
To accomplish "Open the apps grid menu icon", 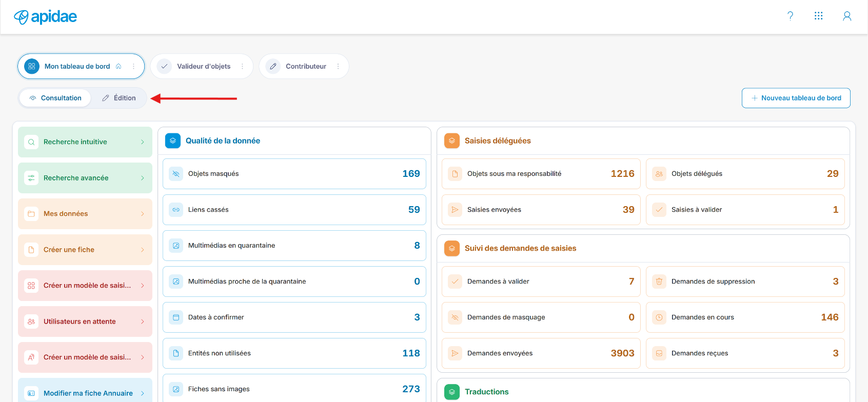I will 818,16.
